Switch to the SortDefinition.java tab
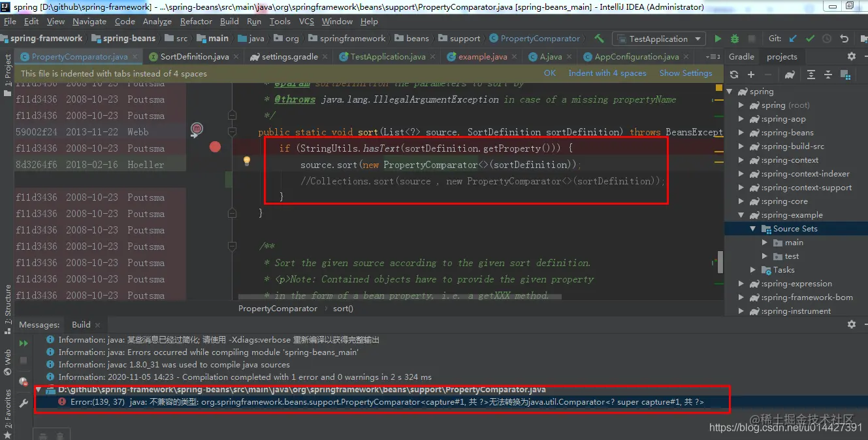This screenshot has width=868, height=440. (195, 57)
